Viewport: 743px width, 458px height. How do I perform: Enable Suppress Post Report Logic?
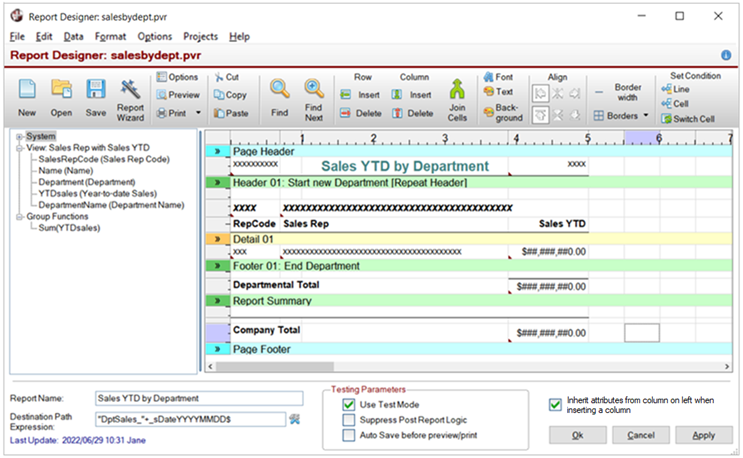[x=349, y=420]
